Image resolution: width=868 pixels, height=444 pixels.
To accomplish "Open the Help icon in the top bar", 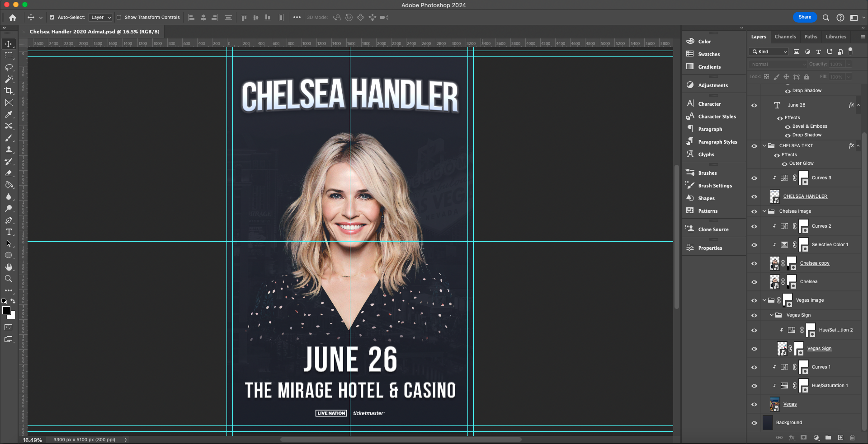I will point(840,18).
